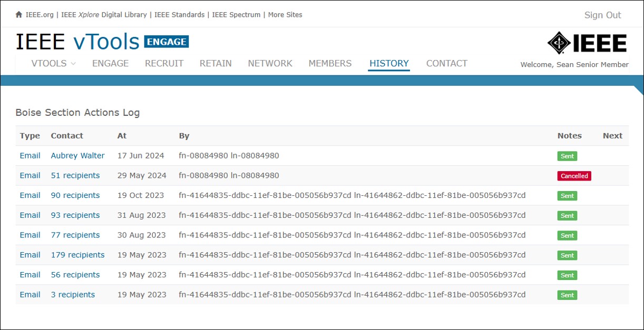The width and height of the screenshot is (644, 330).
Task: Open the 77 recipients link
Action: coord(75,235)
